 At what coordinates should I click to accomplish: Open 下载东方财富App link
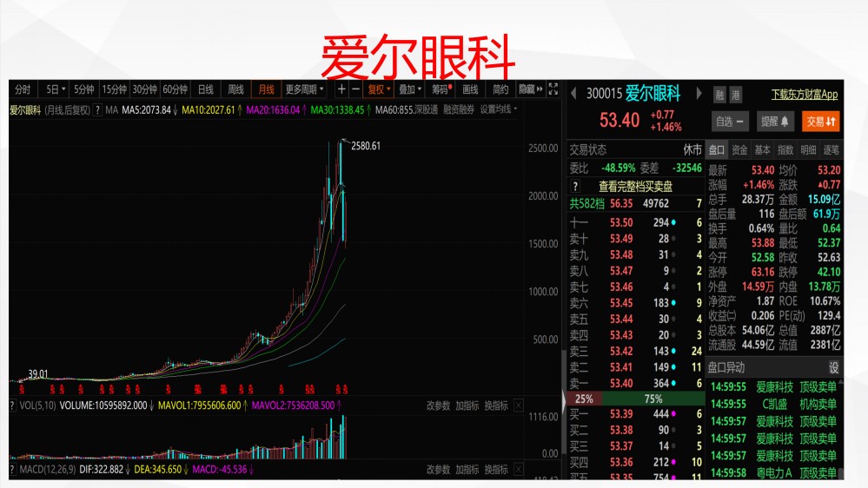pos(805,95)
